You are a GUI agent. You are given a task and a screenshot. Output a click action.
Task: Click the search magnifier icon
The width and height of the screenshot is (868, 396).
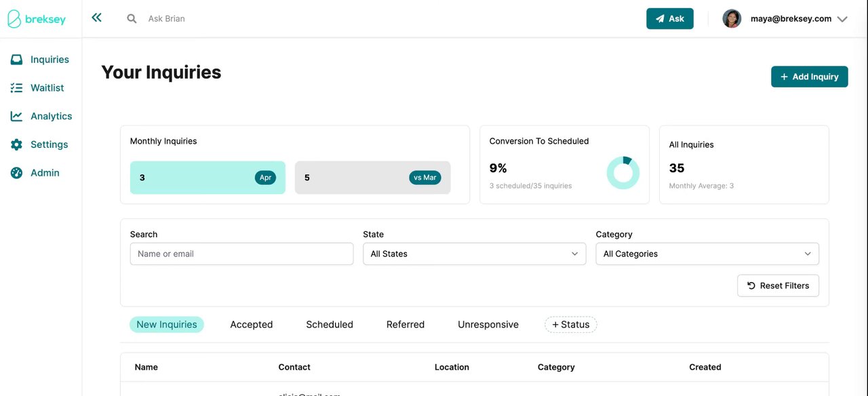pos(132,19)
